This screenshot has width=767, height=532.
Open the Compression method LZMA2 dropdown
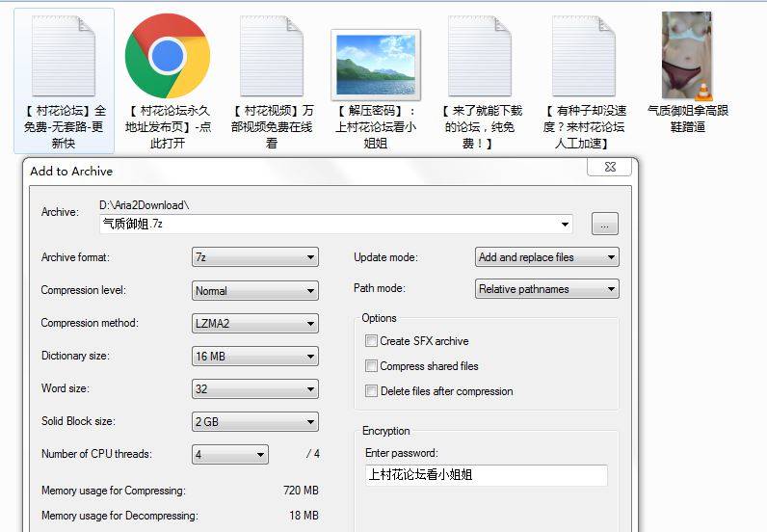coord(255,324)
